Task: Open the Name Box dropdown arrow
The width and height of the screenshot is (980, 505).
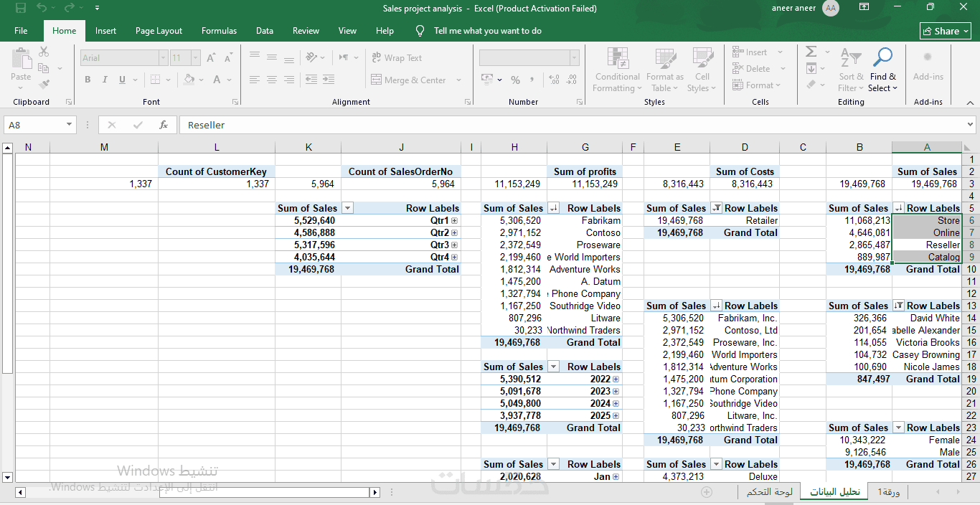Action: coord(69,125)
